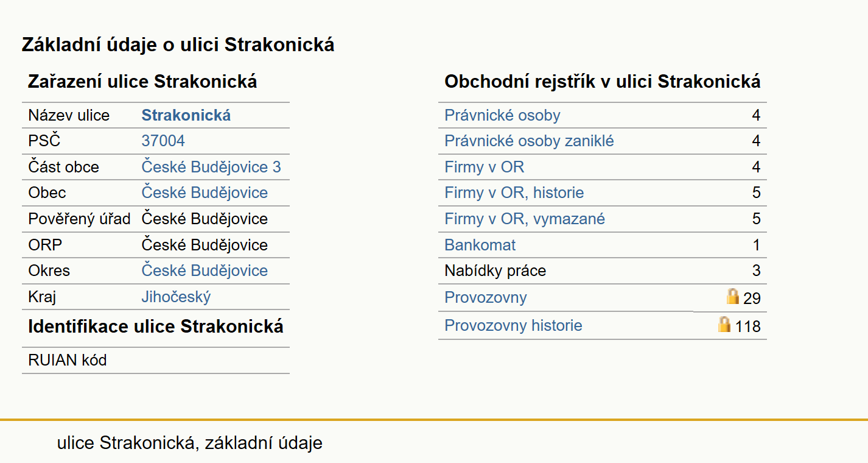
Task: Click the lock icon beside Provozovny historie count
Action: pos(724,324)
